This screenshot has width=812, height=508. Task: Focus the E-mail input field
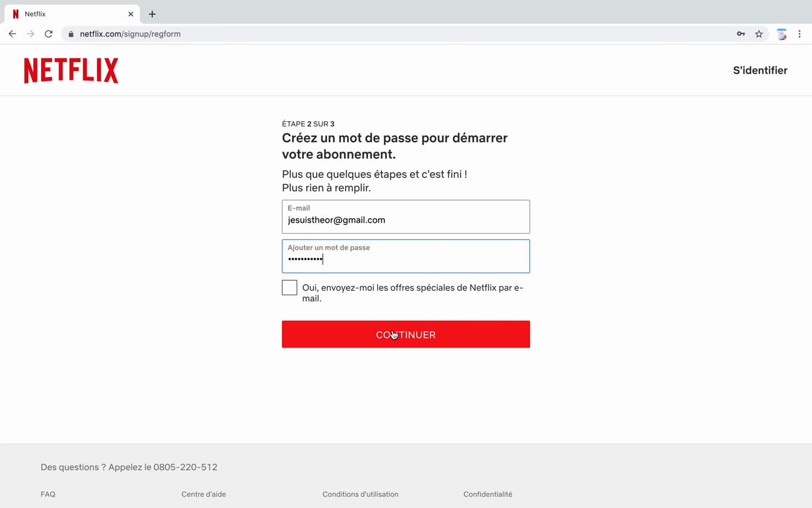pyautogui.click(x=406, y=217)
